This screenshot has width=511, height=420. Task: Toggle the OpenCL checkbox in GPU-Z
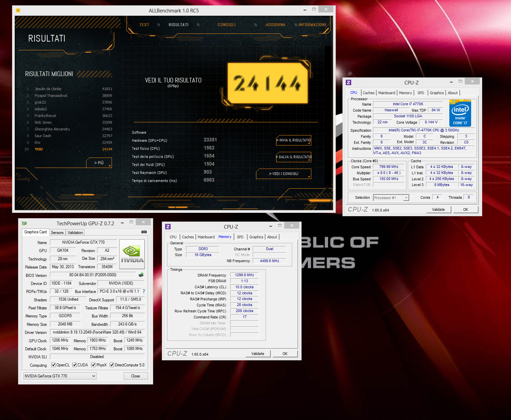click(x=53, y=365)
